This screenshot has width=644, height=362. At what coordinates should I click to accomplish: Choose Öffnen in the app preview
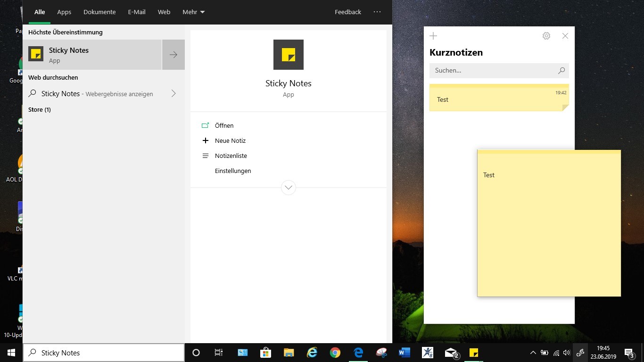coord(224,125)
